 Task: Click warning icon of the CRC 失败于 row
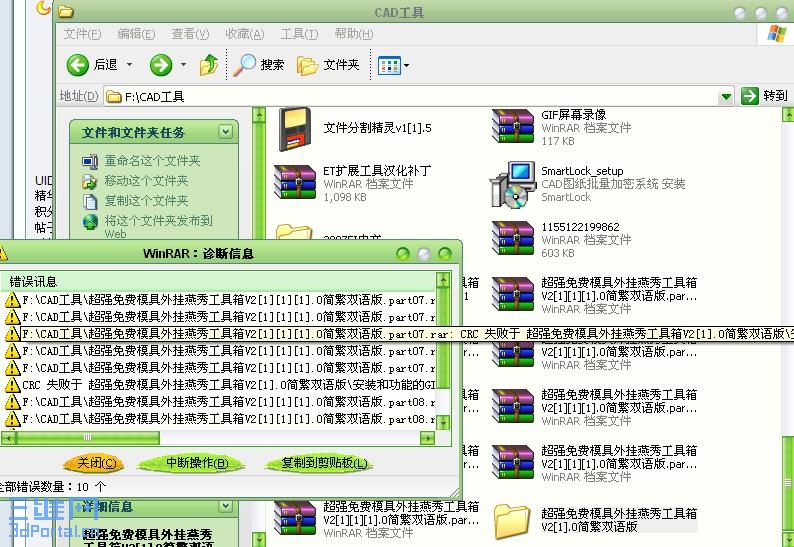pos(12,385)
